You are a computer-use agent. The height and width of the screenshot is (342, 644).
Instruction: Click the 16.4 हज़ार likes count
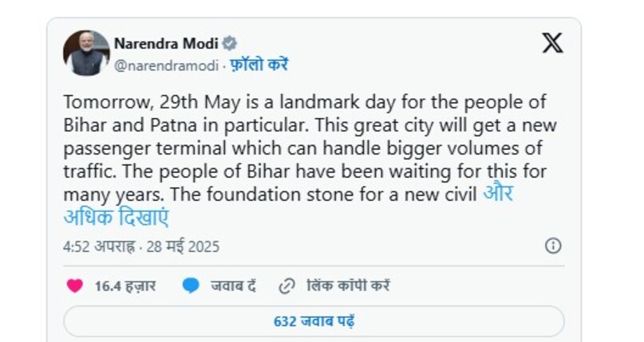coord(124,285)
